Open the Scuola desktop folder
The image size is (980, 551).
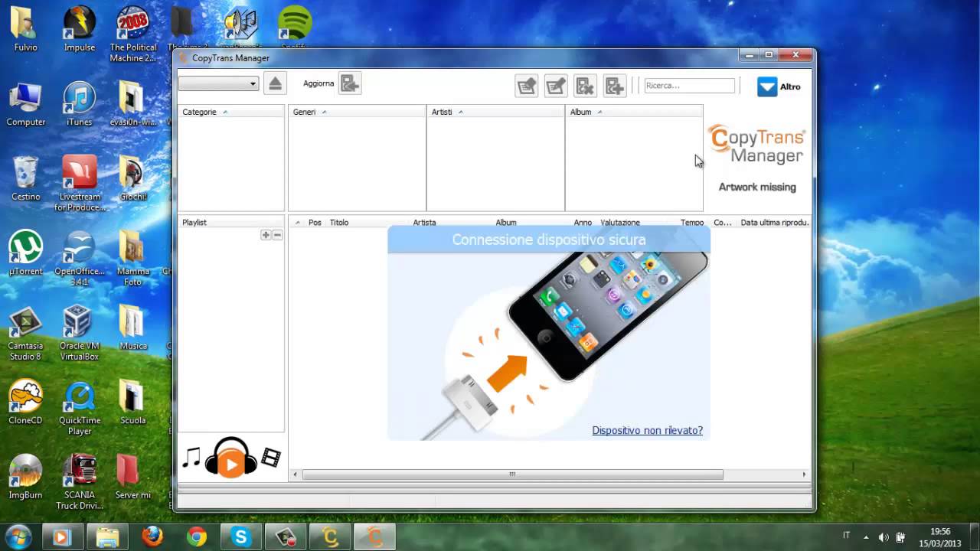132,402
